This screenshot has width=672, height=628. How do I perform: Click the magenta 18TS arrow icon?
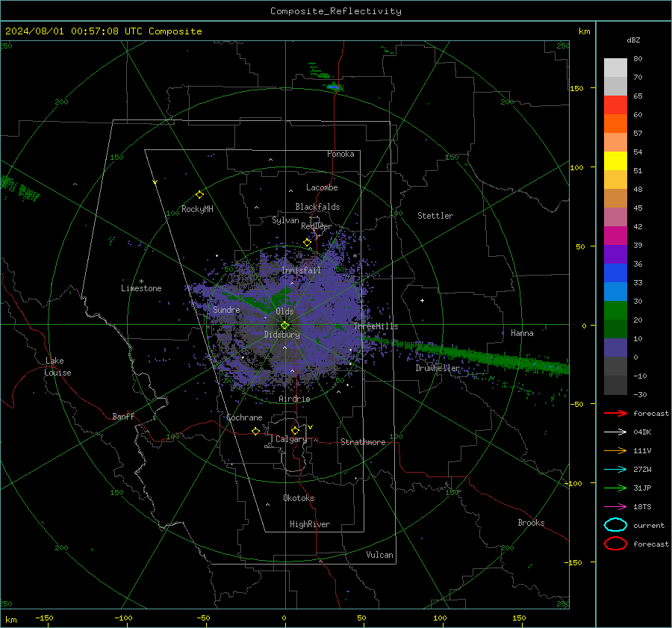615,506
